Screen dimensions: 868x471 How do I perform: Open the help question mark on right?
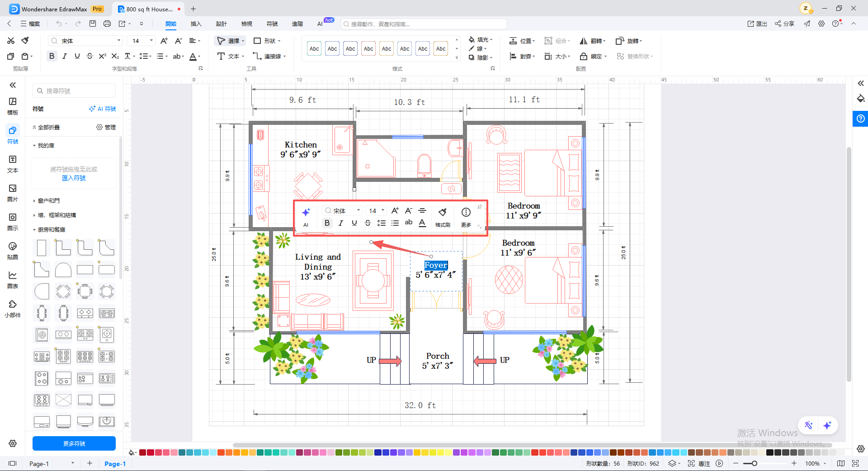(x=861, y=119)
